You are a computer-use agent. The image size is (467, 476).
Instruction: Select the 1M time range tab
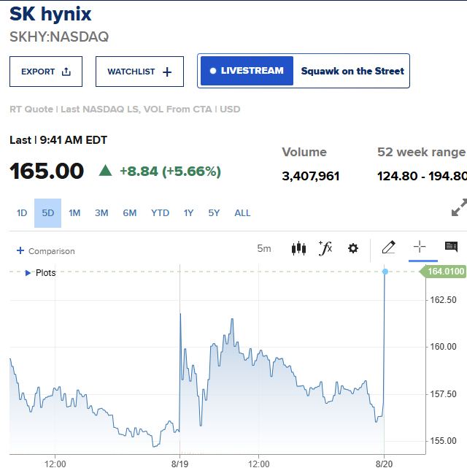pos(74,213)
